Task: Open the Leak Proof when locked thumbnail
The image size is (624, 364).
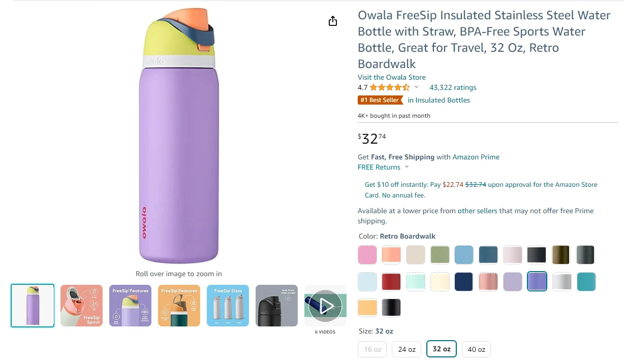Action: click(276, 306)
